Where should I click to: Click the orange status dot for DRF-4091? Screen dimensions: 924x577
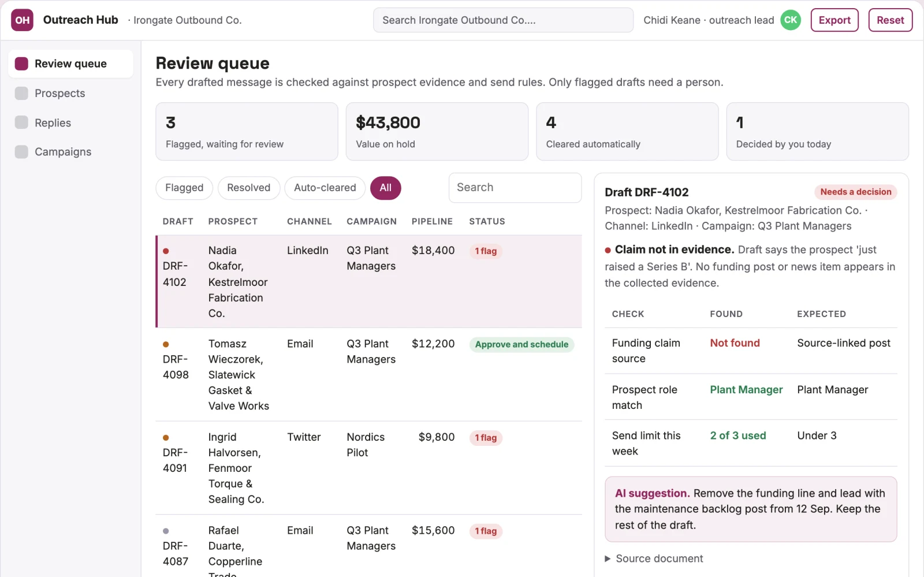166,438
